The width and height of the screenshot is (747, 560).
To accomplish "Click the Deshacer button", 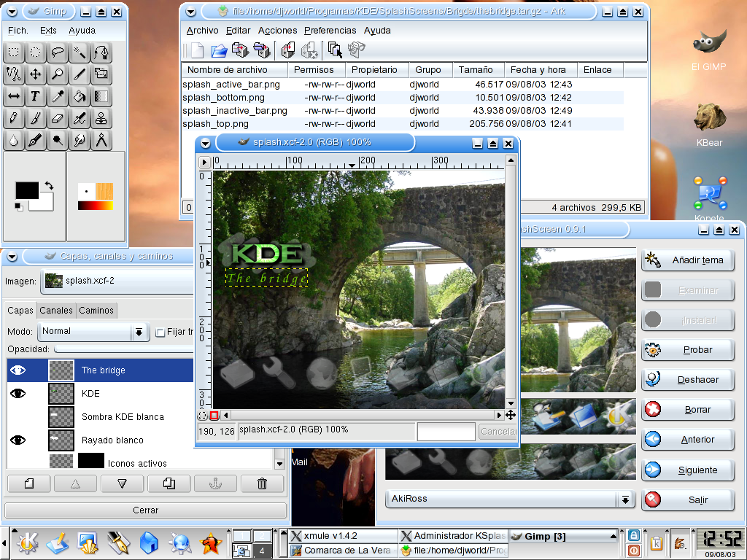I will click(x=687, y=380).
